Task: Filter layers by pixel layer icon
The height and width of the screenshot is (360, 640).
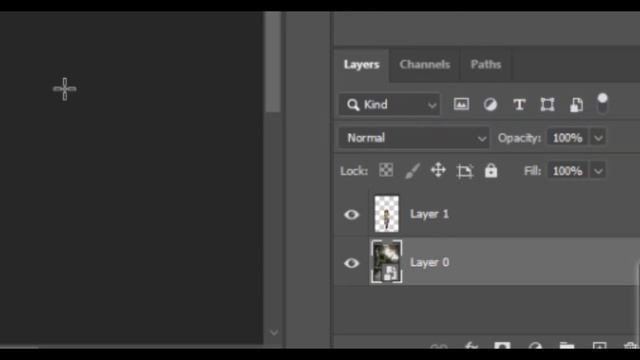Action: pos(461,104)
